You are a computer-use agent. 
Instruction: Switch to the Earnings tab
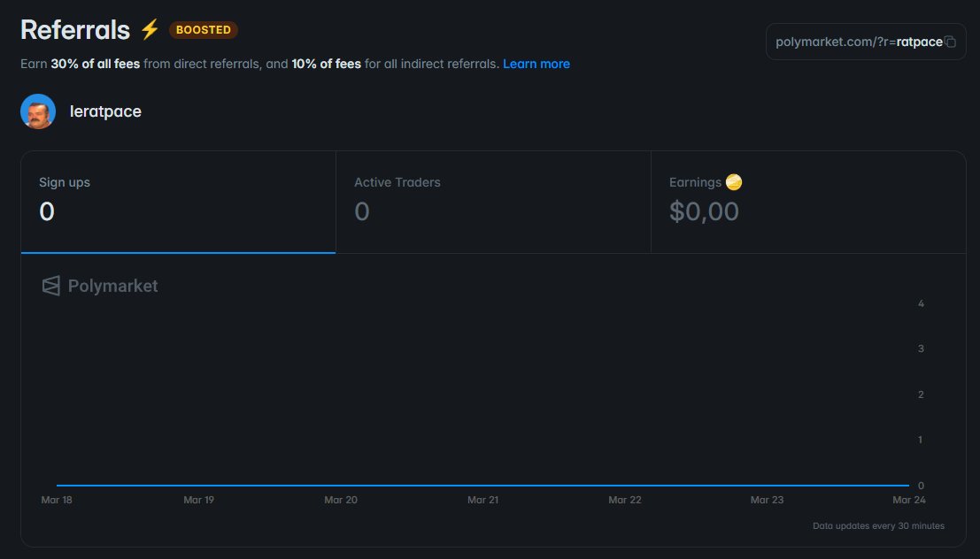[x=808, y=202]
